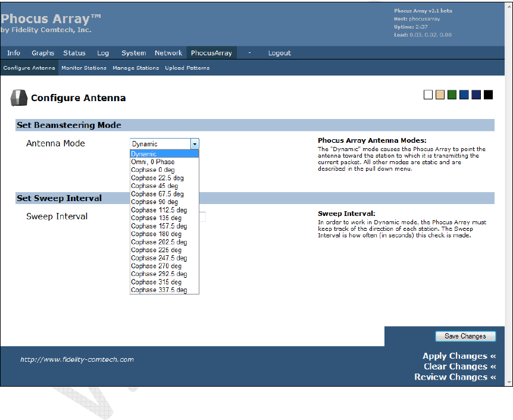513x420 pixels.
Task: Choose Cophase 0 deg option
Action: (164, 170)
